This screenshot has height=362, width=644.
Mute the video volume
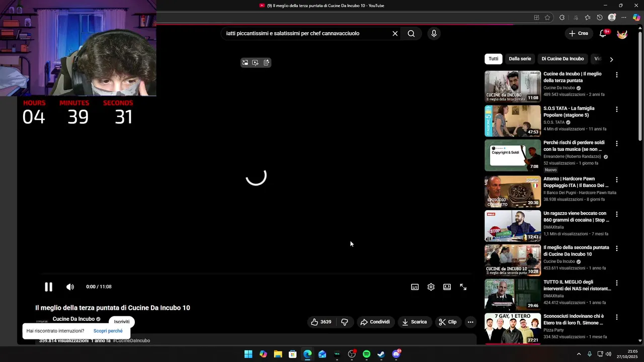click(x=70, y=287)
